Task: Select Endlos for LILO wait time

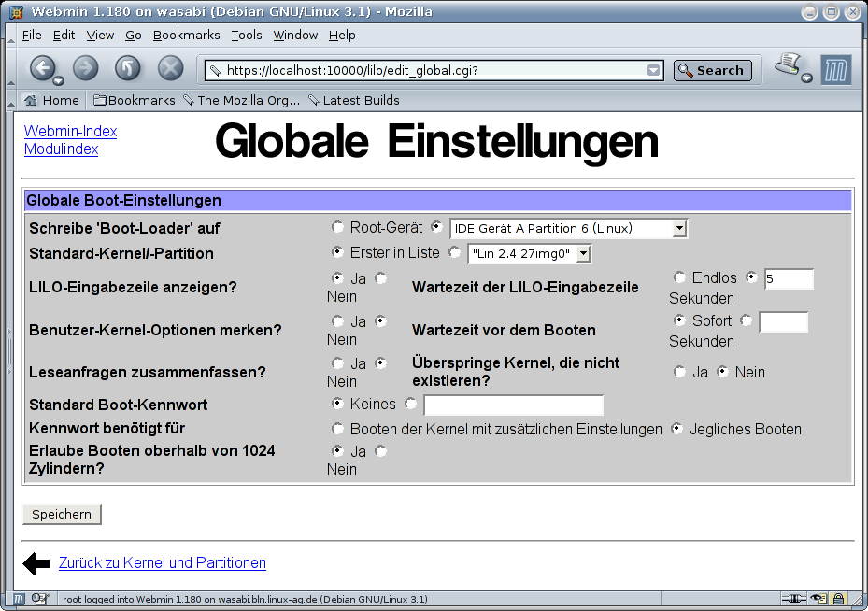Action: (x=679, y=277)
